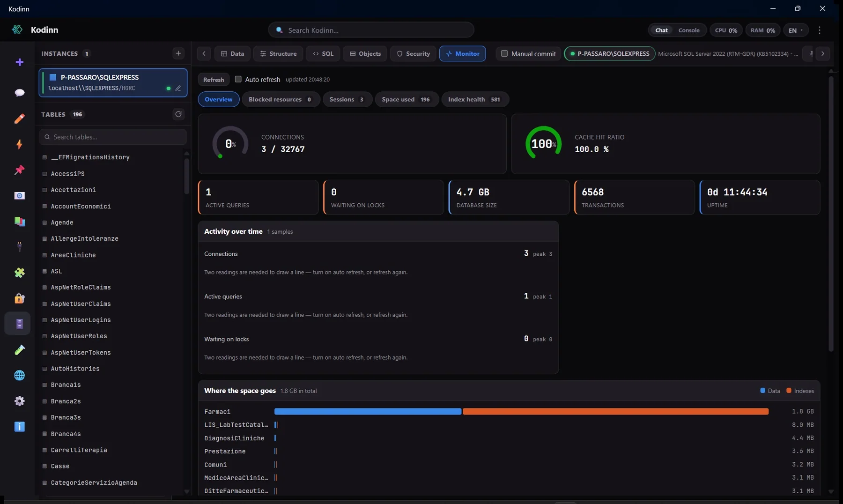The image size is (843, 504).
Task: Open the globe icon in the sidebar
Action: 19,376
